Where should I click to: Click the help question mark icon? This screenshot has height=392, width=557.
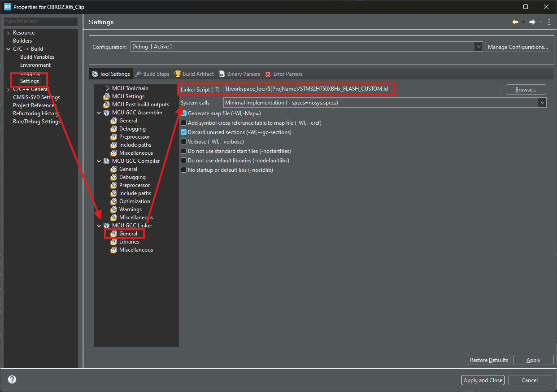click(12, 379)
